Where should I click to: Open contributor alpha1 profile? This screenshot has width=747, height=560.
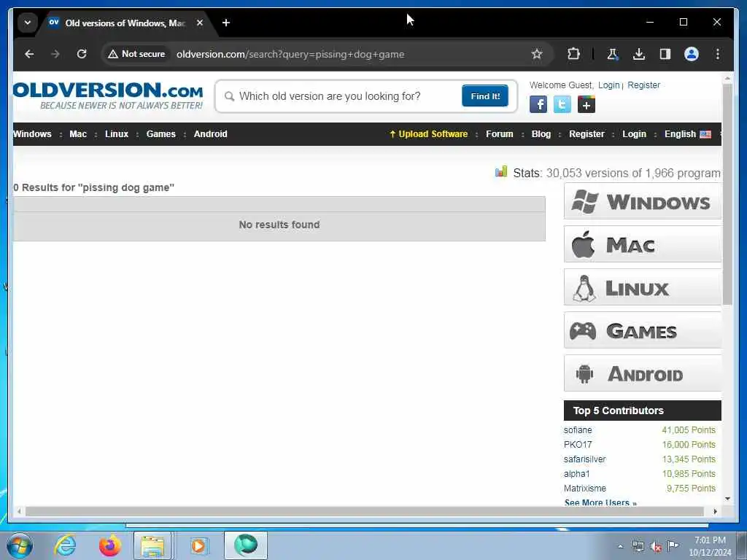coord(576,474)
